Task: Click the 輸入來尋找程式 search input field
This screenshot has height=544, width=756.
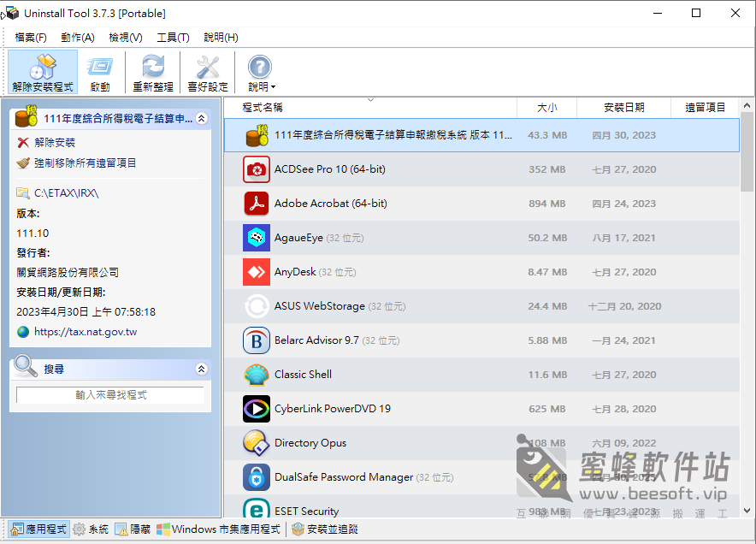Action: pyautogui.click(x=110, y=395)
